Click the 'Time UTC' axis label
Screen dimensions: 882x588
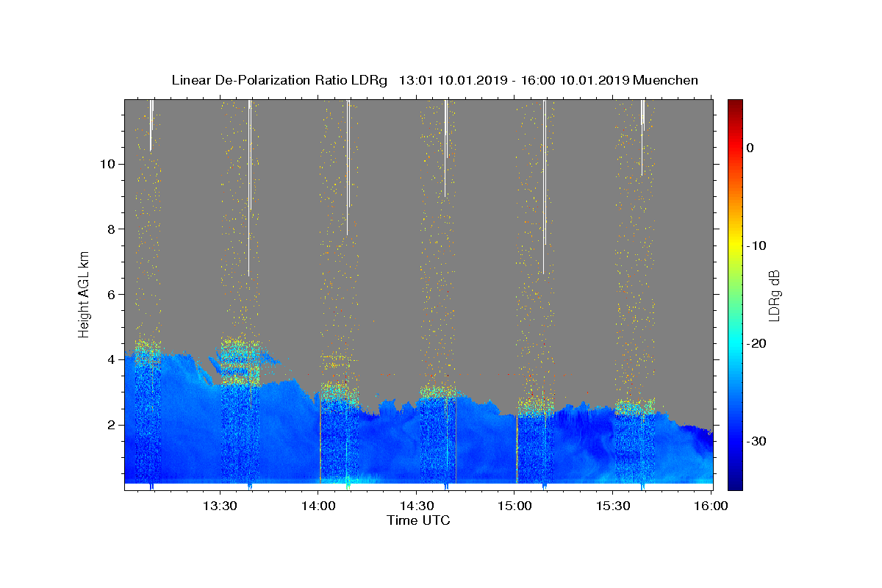418,520
